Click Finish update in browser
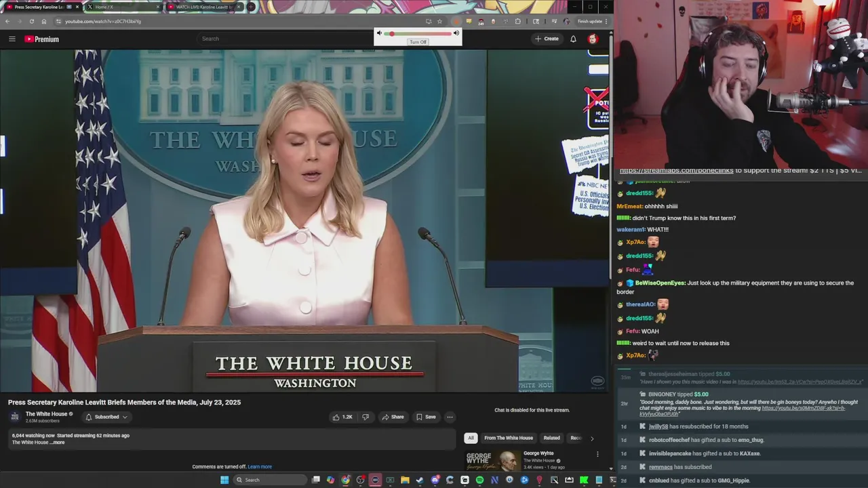 coord(589,21)
